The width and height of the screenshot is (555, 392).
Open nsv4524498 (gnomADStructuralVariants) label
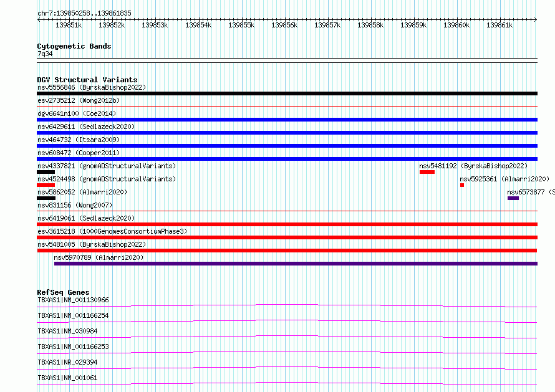pyautogui.click(x=107, y=179)
